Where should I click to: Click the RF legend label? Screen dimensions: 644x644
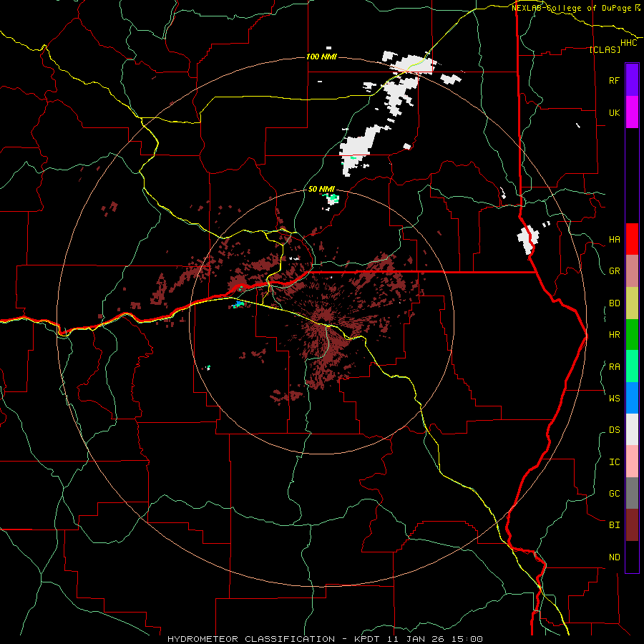(x=614, y=80)
